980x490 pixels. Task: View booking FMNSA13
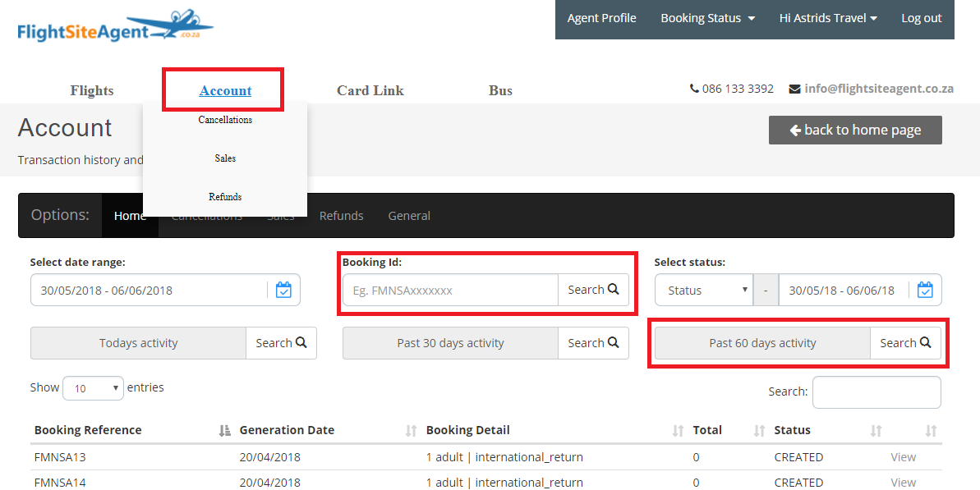(x=903, y=457)
